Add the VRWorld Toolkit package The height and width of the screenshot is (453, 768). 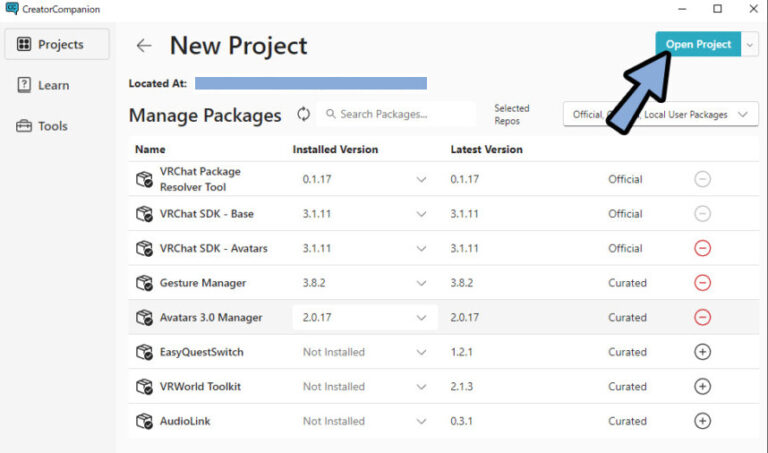point(702,386)
